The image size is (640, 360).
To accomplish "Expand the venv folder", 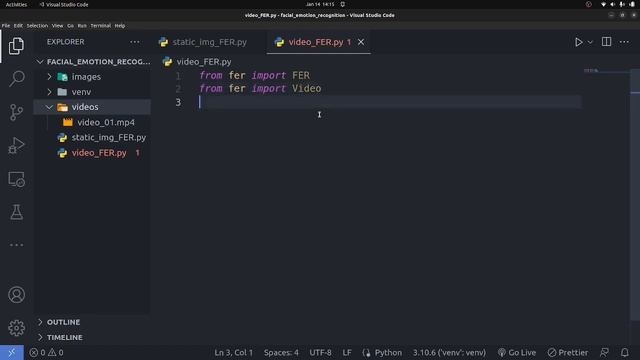I will pos(93,92).
